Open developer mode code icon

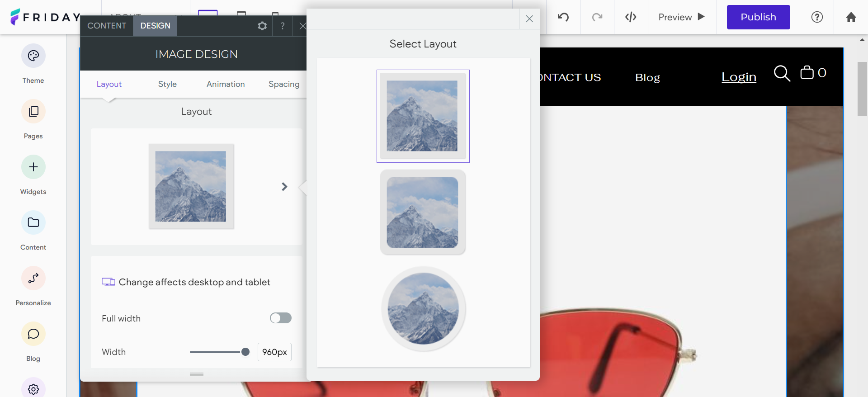point(631,17)
